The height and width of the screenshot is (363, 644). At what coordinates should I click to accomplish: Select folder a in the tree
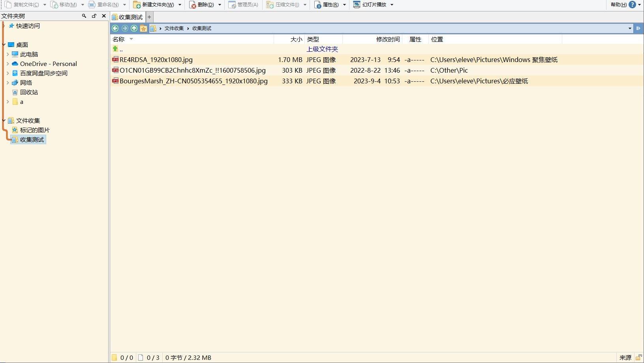point(21,102)
